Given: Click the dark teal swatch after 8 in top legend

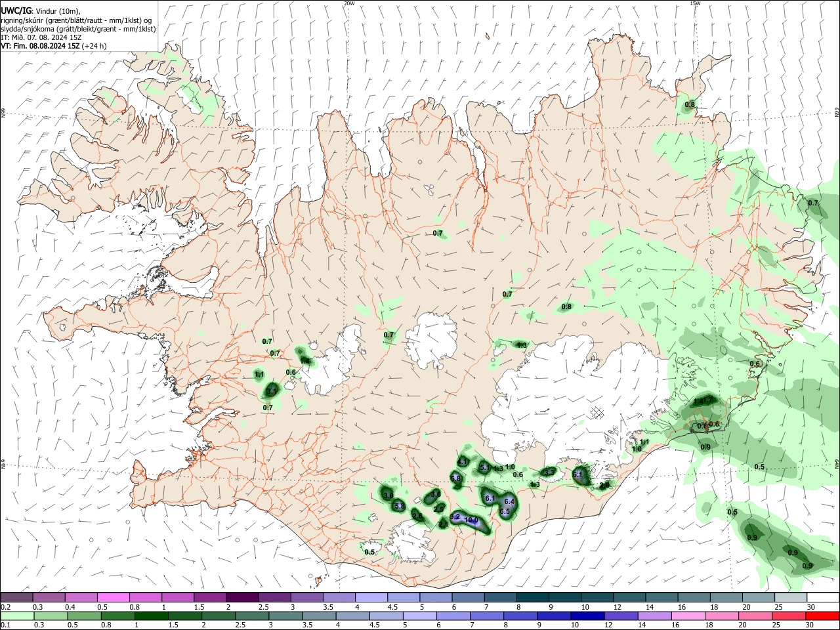Looking at the screenshot, I should point(534,597).
